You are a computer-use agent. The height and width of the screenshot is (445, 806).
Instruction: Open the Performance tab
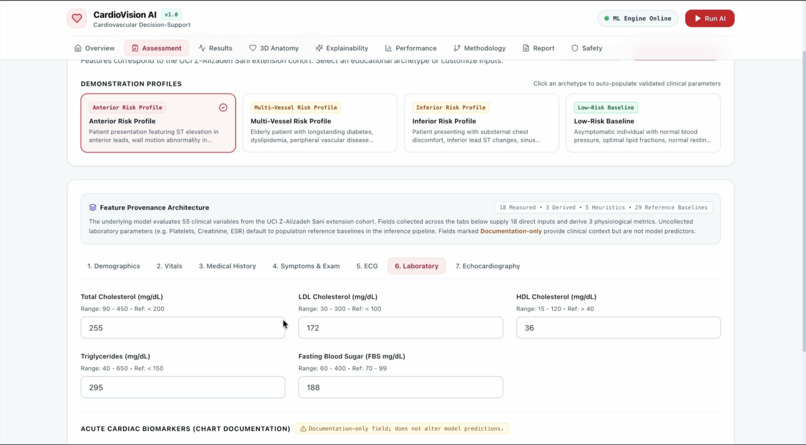411,48
